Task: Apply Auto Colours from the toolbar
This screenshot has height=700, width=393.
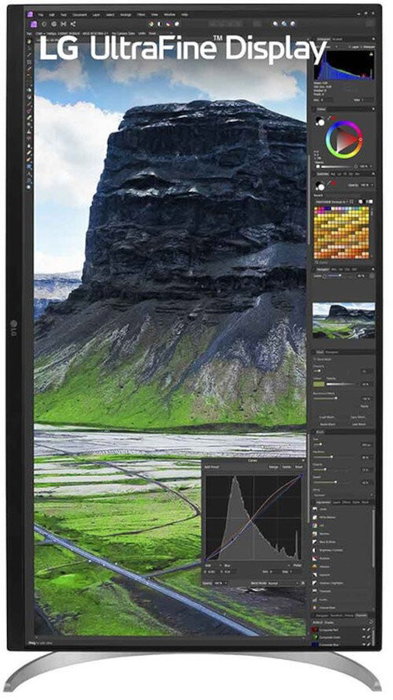Action: coord(169,24)
